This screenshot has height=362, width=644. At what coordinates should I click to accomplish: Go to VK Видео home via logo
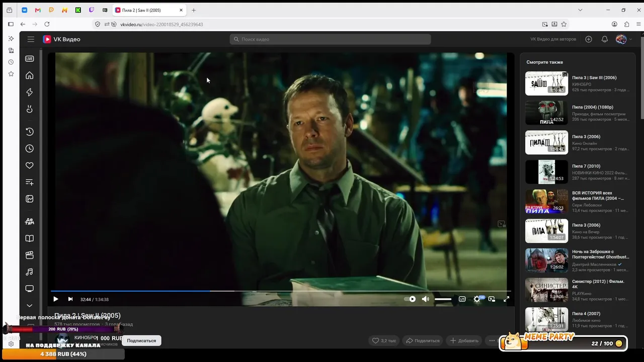[x=61, y=39]
